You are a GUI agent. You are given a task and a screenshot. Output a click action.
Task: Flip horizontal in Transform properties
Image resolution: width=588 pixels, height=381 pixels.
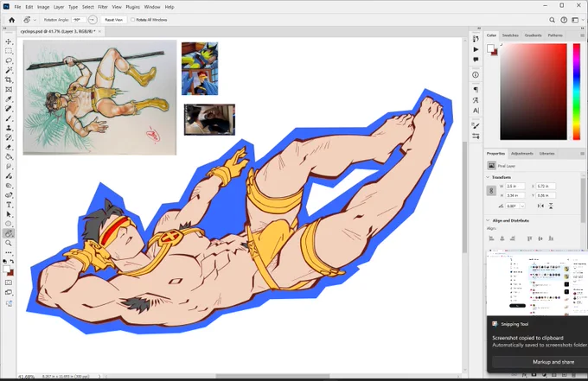point(540,206)
